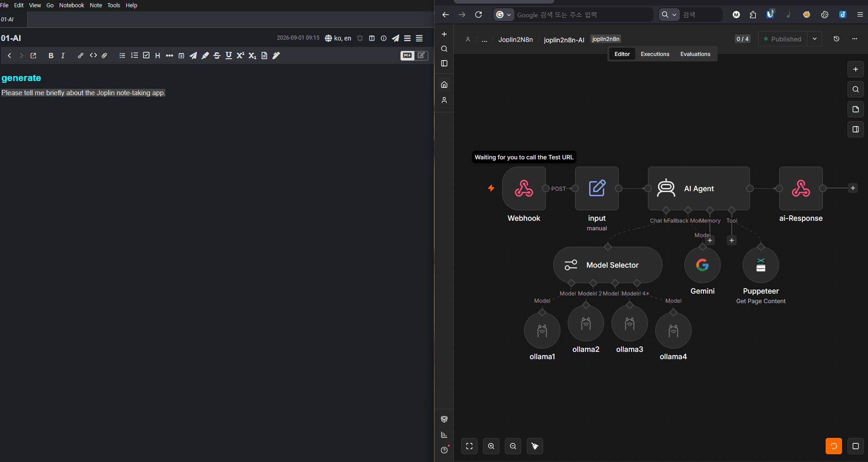This screenshot has width=868, height=462.
Task: Expand the breadcrumb ellipsis in n8n
Action: pyautogui.click(x=484, y=40)
